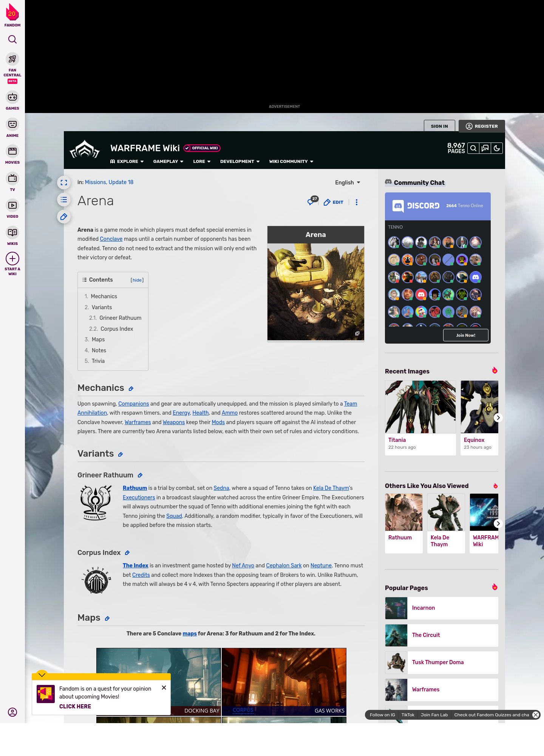Open search in the Fandom sidebar
Viewport: 544px width, 756px height.
[12, 39]
